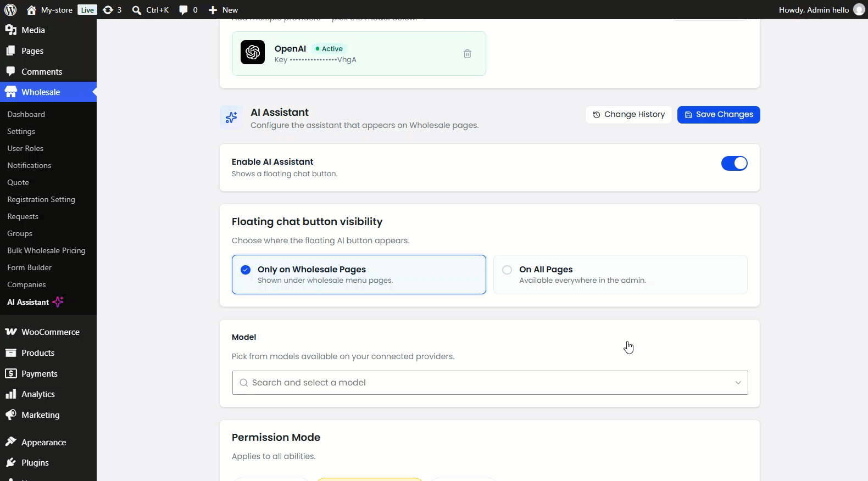
Task: Open the My-store home icon
Action: coord(31,10)
